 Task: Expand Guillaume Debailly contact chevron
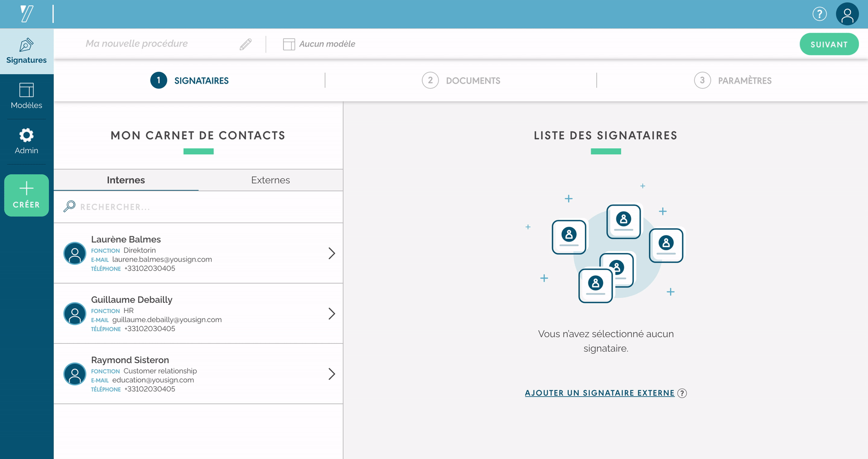(331, 314)
